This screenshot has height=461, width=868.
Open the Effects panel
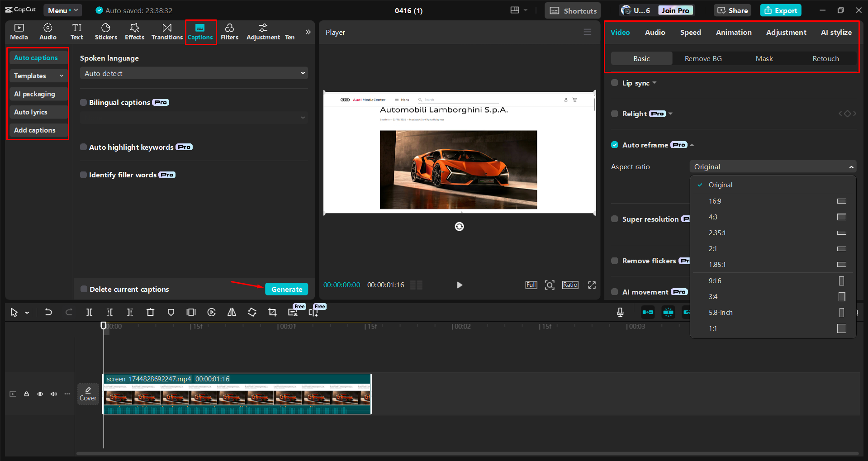click(134, 32)
